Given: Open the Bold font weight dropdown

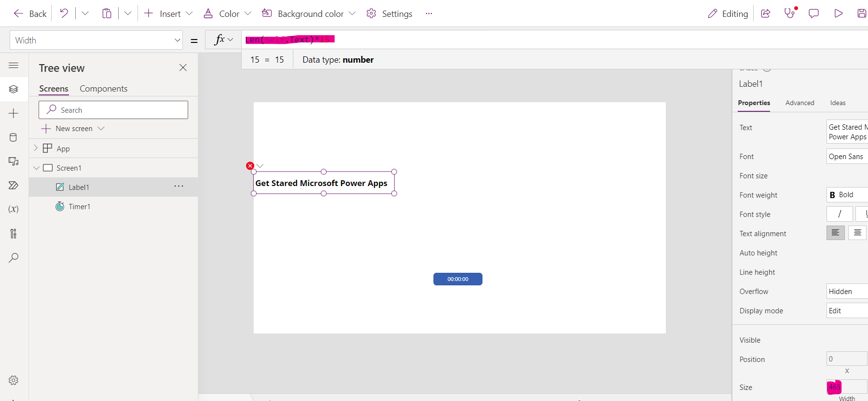Looking at the screenshot, I should pos(847,195).
